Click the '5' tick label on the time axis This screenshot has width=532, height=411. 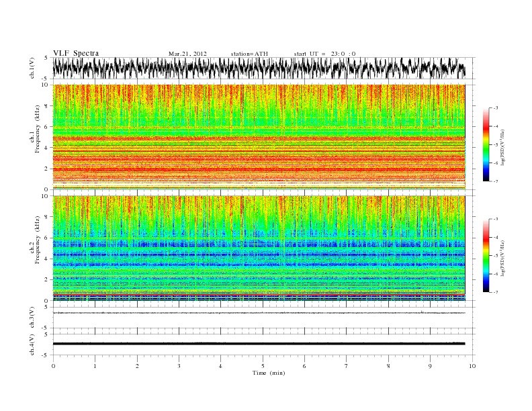coord(263,366)
